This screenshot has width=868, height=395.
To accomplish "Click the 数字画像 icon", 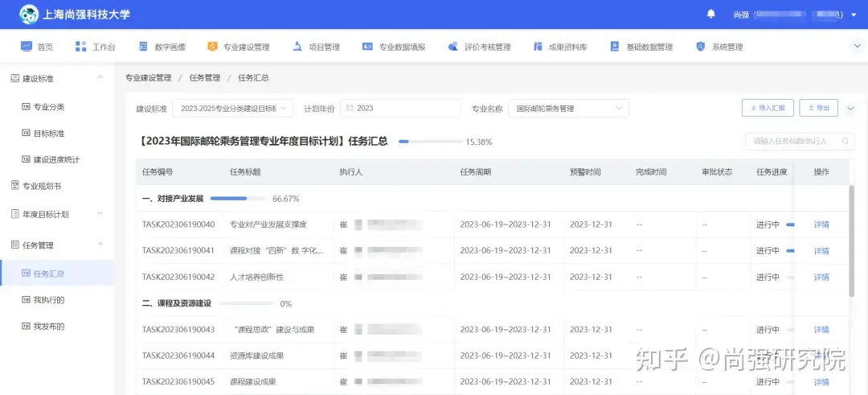I will point(143,47).
